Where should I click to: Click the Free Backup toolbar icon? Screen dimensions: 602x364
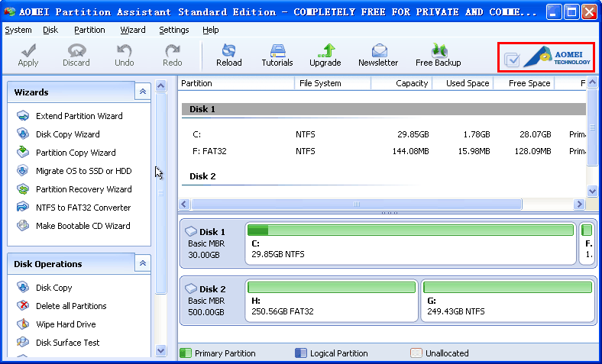pyautogui.click(x=439, y=50)
